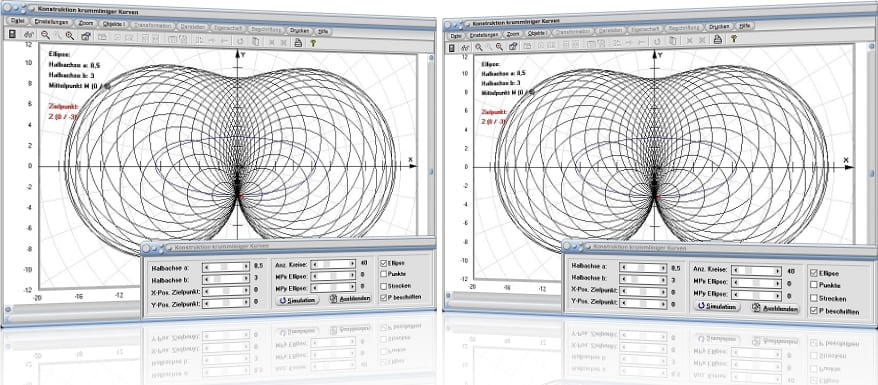The image size is (878, 385).
Task: Open the Drucken menu tab in right window
Action: click(x=718, y=26)
